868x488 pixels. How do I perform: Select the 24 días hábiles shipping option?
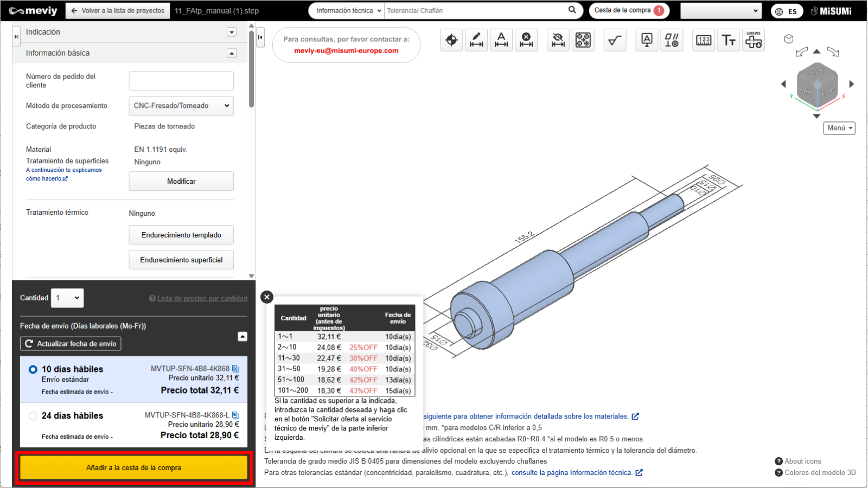click(33, 416)
